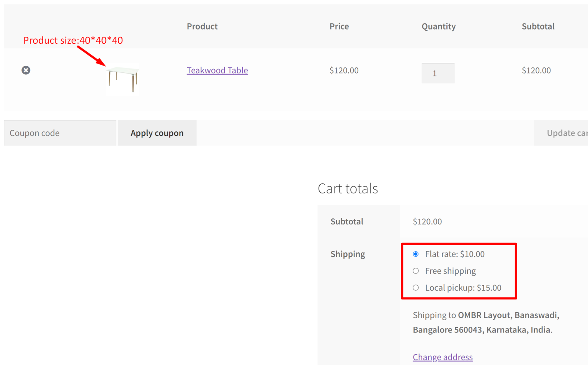Click inside the Coupon code field
Screen dimensions: 588x365
click(x=60, y=133)
